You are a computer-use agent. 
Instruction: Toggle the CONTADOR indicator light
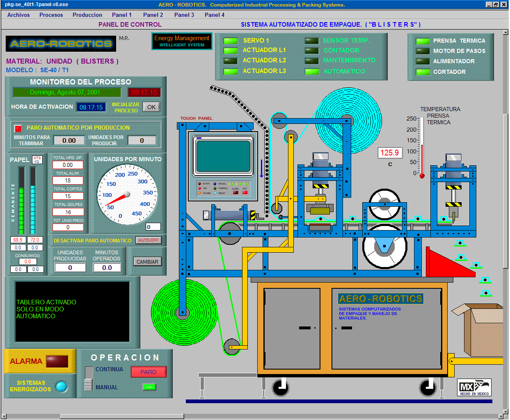point(312,50)
